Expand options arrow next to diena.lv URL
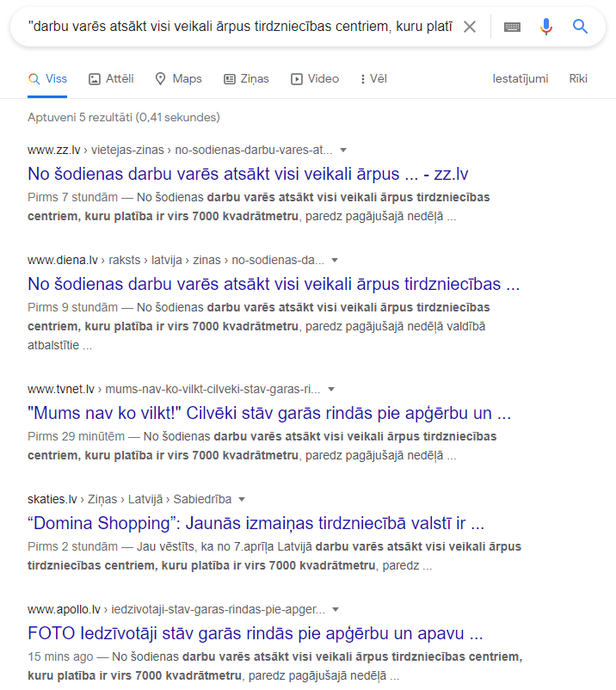Viewport: 616px width, 690px height. coord(335,261)
